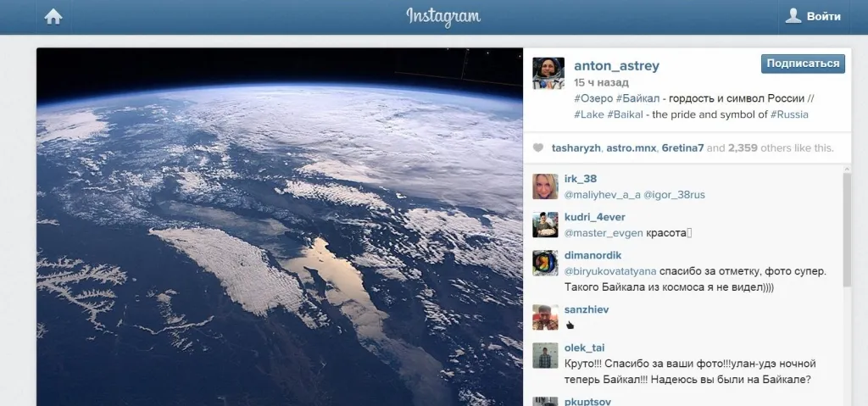Open sanzhiev's commenter avatar
868x406 pixels.
[545, 317]
